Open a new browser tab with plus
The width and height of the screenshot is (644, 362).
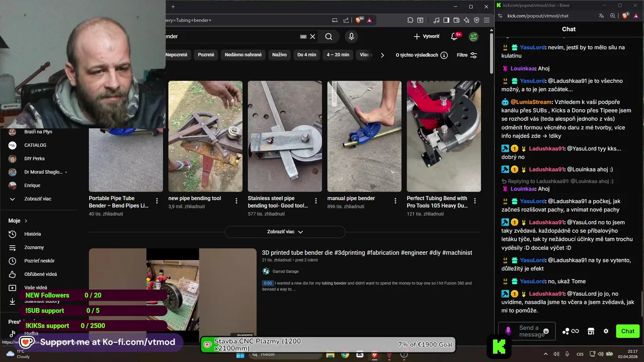point(173,7)
